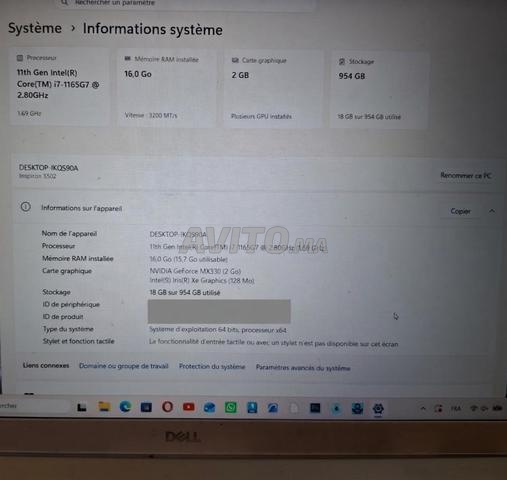507x480 pixels.
Task: Open the blue arc taskbar app icon
Action: point(273,408)
